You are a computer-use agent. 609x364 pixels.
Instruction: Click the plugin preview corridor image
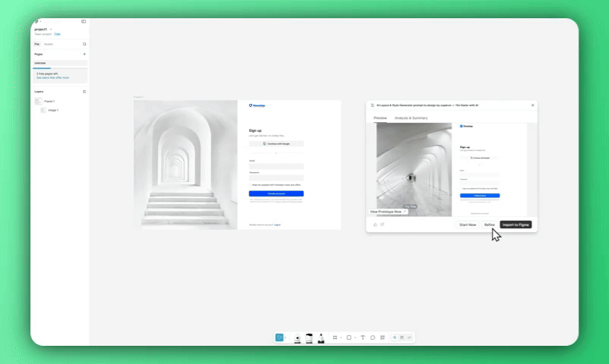(x=414, y=170)
